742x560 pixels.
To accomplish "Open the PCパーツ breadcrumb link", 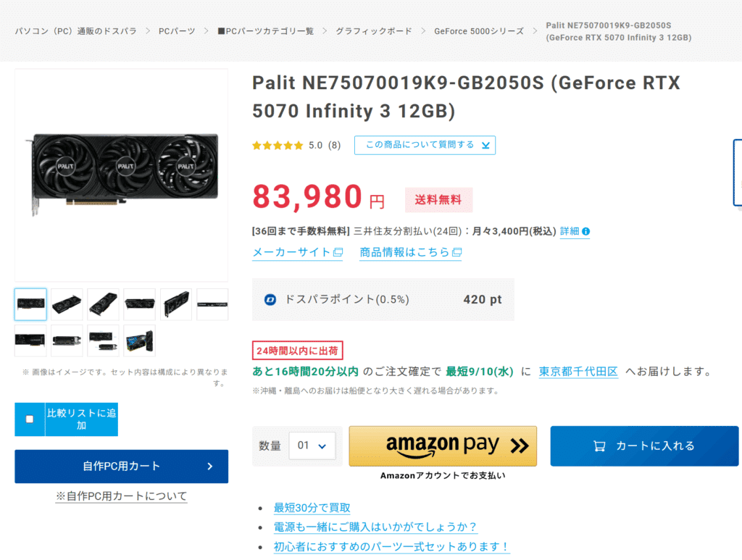I will click(x=177, y=31).
